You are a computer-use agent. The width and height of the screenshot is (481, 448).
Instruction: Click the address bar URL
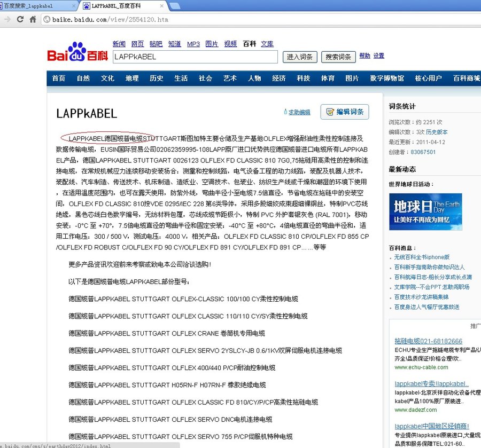(x=111, y=20)
